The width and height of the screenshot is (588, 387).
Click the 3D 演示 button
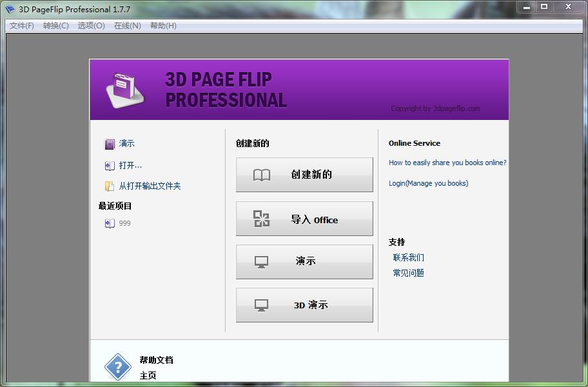pyautogui.click(x=304, y=305)
